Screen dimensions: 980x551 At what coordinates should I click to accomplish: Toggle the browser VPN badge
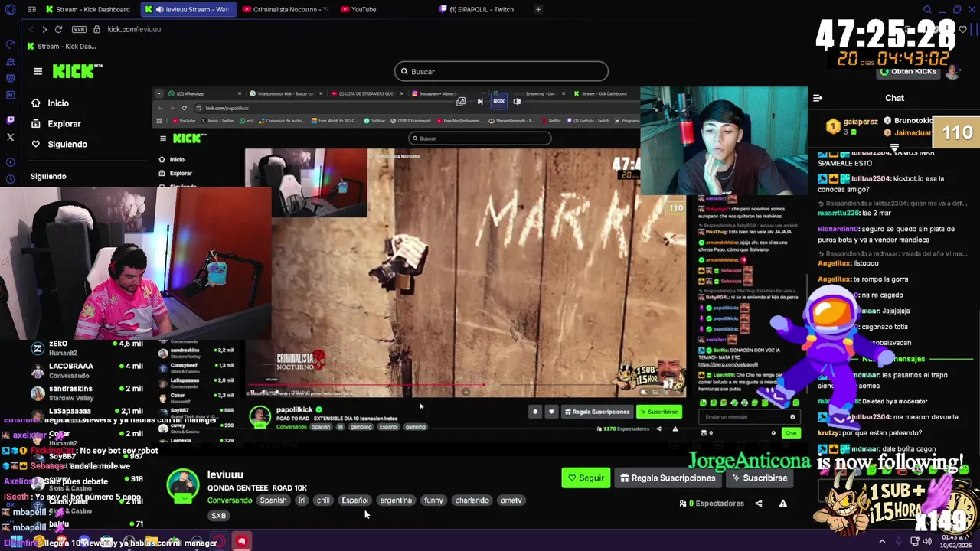pyautogui.click(x=79, y=29)
